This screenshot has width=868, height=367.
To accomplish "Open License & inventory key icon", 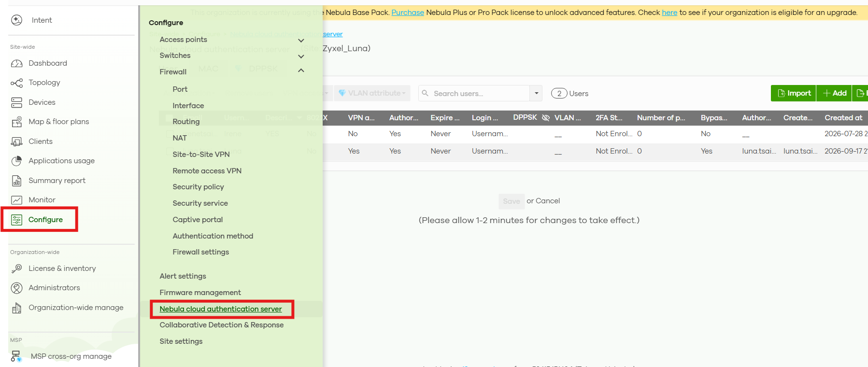I will click(x=17, y=268).
